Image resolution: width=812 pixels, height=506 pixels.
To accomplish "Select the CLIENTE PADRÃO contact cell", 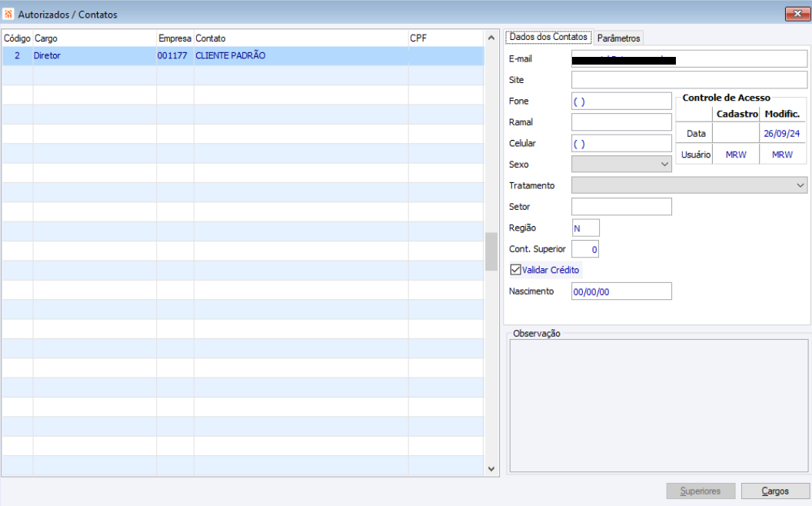I will pos(301,55).
